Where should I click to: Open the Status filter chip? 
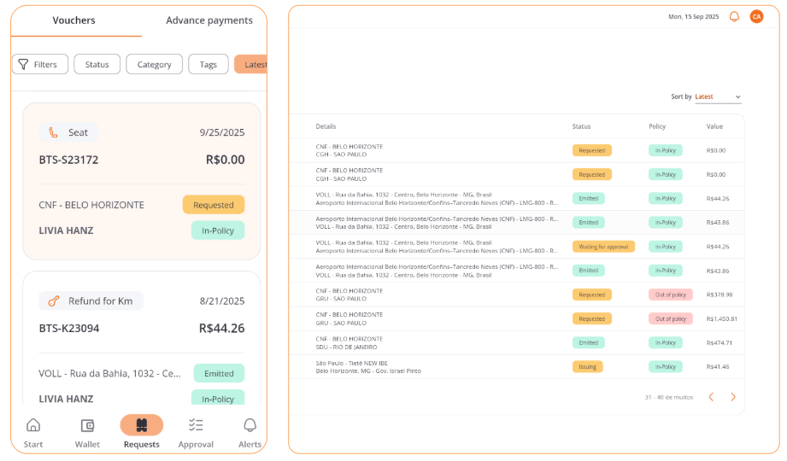coord(97,64)
